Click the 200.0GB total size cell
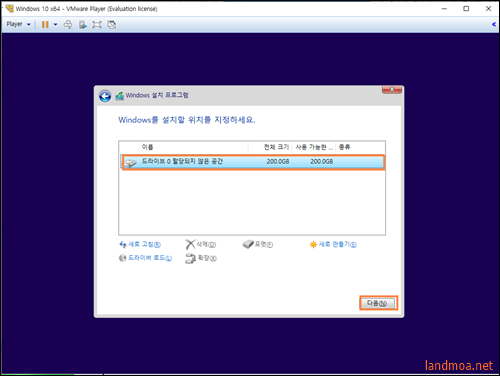The image size is (500, 376). (278, 162)
